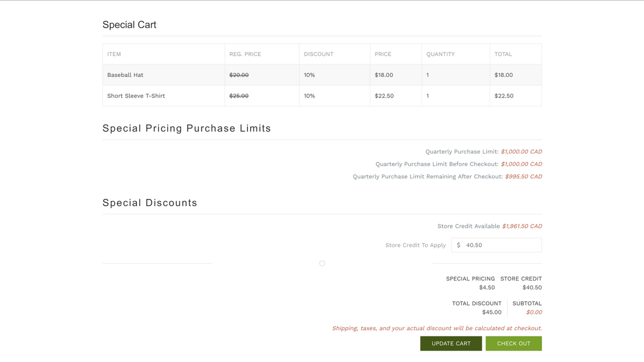This screenshot has height=362, width=644.
Task: Click the shipping and taxes checkout notice
Action: [x=436, y=328]
